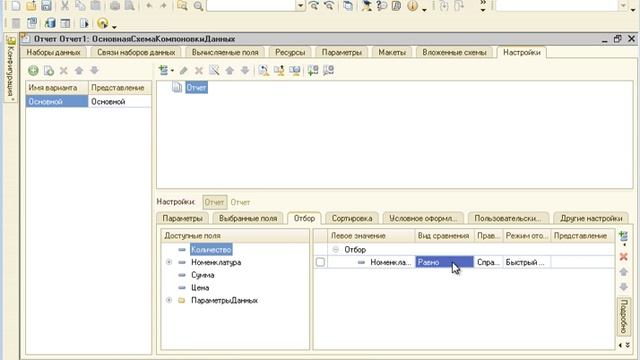Screen dimensions: 640x360
Task: Click the start debugging round icon
Action: click(x=102, y=23)
